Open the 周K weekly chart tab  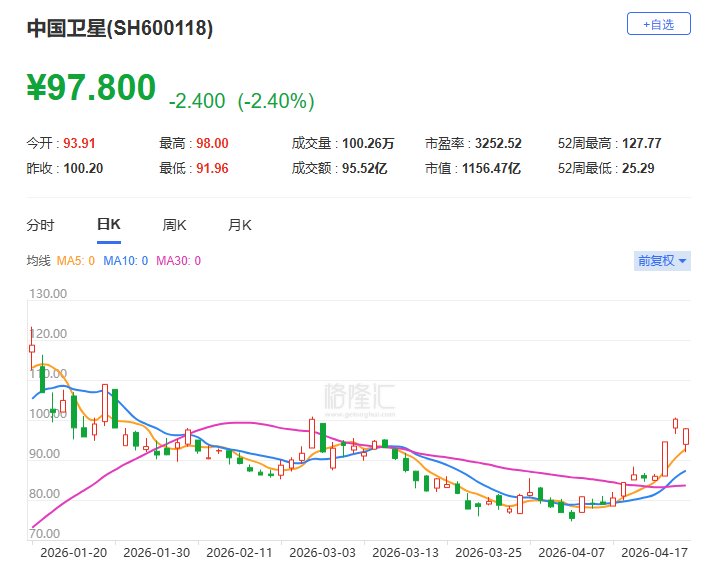click(x=175, y=225)
